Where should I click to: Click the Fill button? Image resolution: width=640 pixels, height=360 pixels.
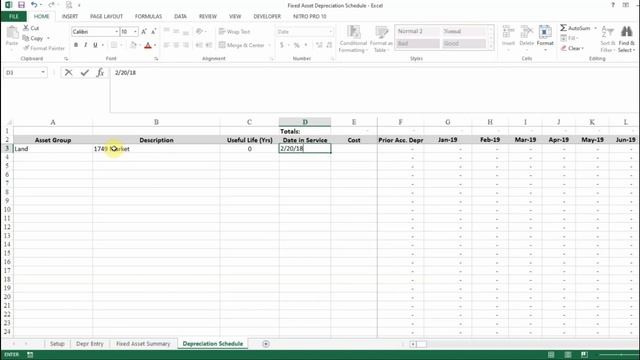(x=569, y=38)
